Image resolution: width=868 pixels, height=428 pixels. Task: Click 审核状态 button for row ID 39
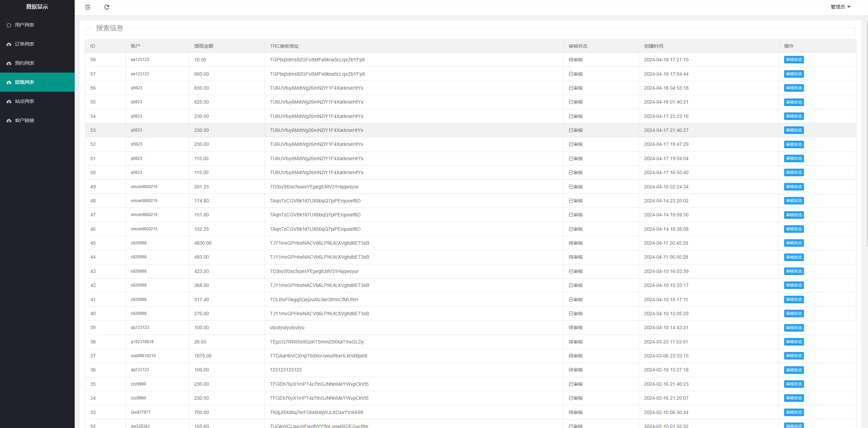pyautogui.click(x=794, y=328)
